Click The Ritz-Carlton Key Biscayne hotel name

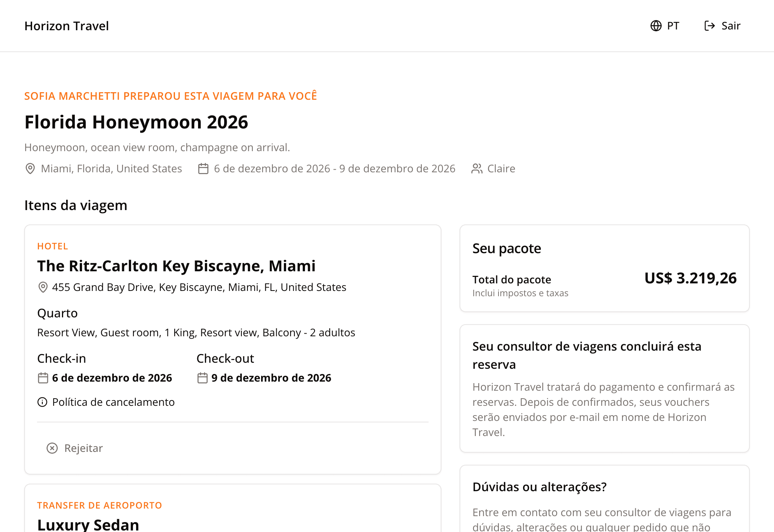[x=176, y=266]
